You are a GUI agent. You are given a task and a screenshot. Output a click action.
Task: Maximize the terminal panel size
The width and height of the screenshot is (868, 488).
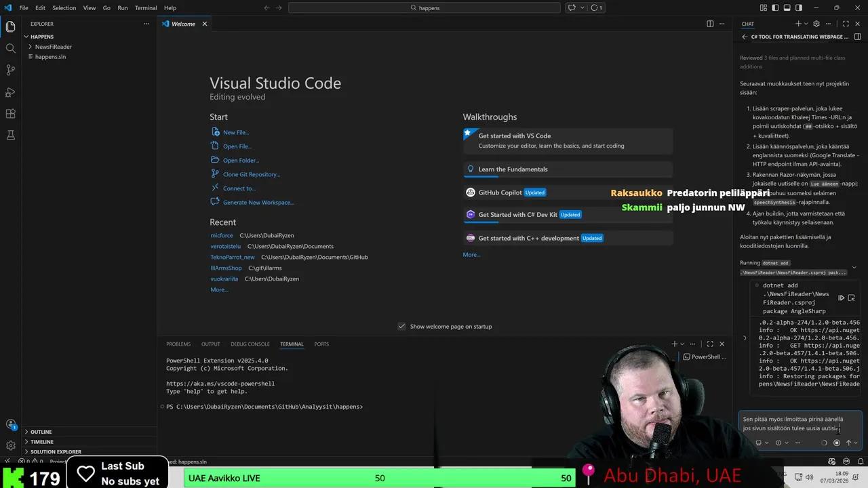[710, 344]
